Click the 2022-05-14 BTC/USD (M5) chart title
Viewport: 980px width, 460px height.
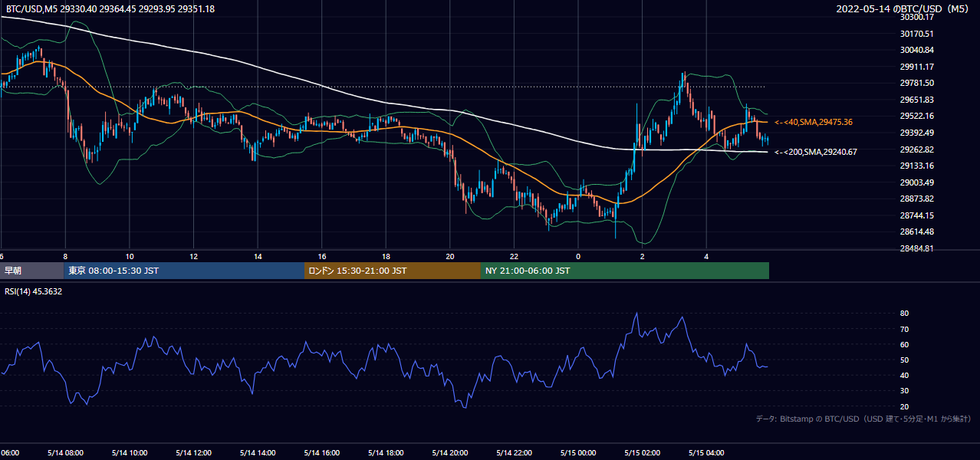pos(903,8)
